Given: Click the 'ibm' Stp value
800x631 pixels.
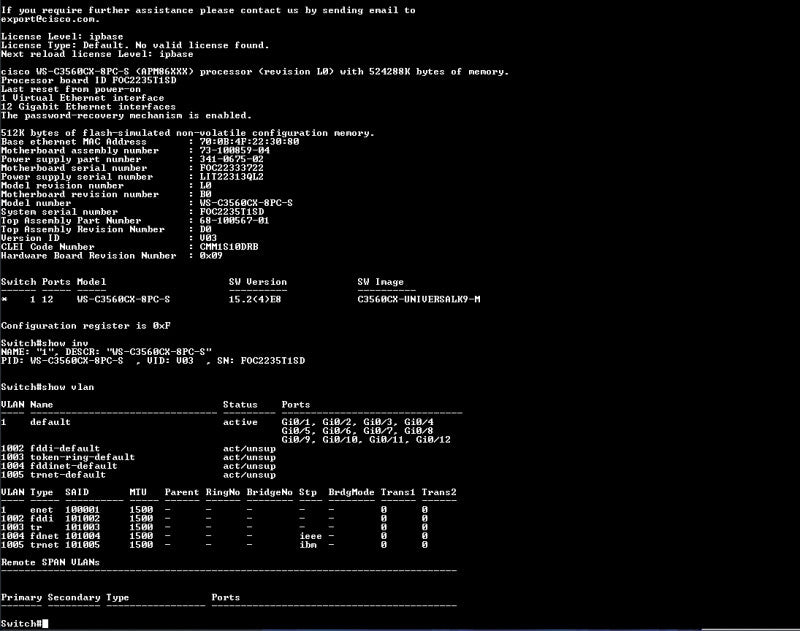Looking at the screenshot, I should (x=308, y=545).
